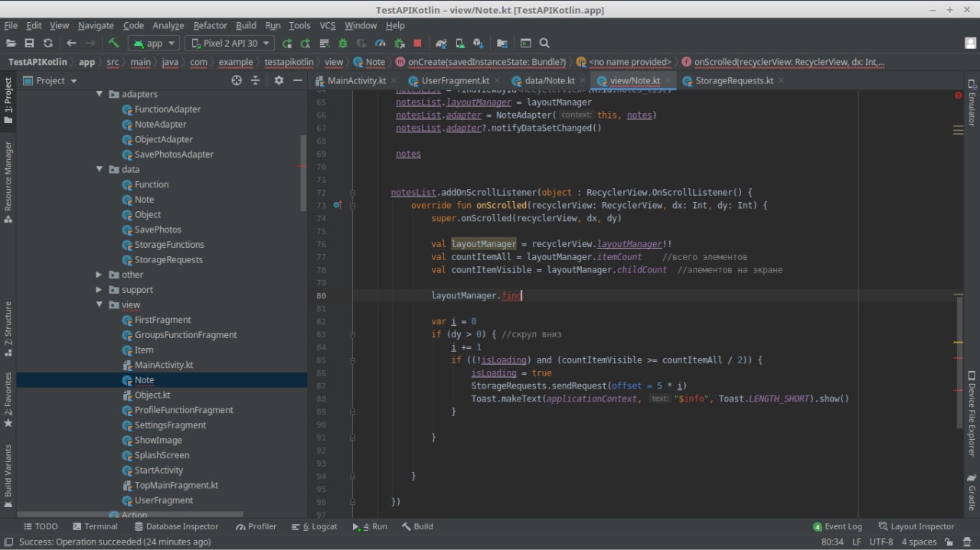This screenshot has width=980, height=550.
Task: Expand the support folder in project tree
Action: 99,290
